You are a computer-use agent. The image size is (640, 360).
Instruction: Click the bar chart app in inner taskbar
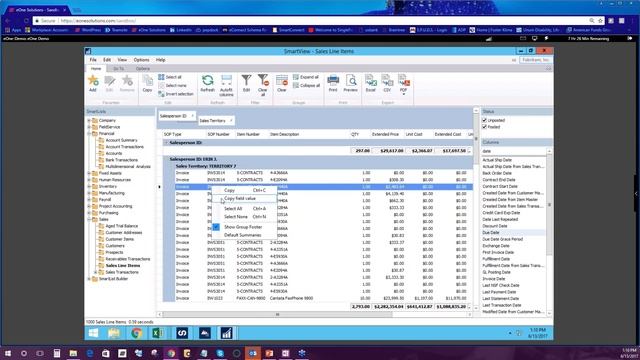coord(227,333)
